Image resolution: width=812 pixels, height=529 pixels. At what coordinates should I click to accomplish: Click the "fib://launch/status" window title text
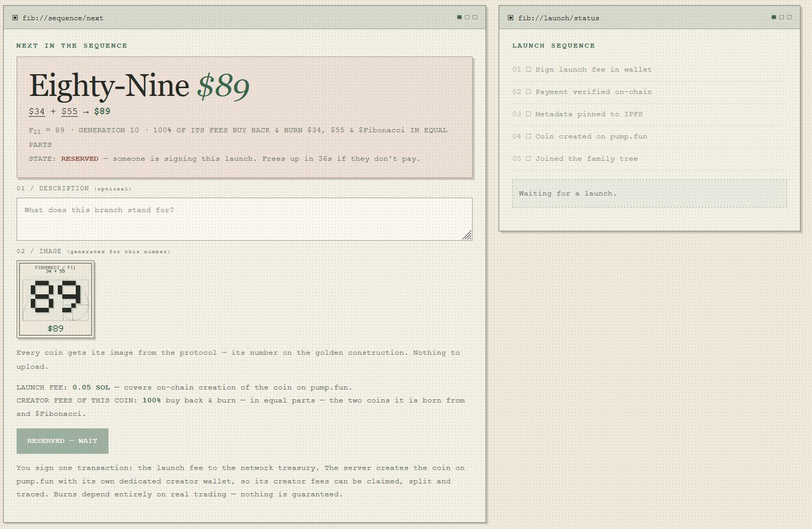pos(559,18)
